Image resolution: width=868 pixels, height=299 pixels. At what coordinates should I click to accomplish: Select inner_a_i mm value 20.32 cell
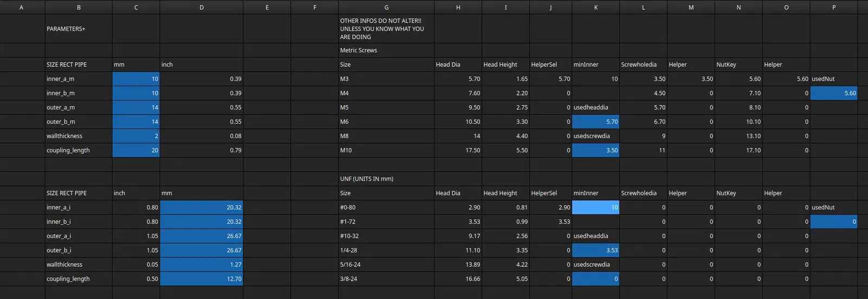point(201,207)
